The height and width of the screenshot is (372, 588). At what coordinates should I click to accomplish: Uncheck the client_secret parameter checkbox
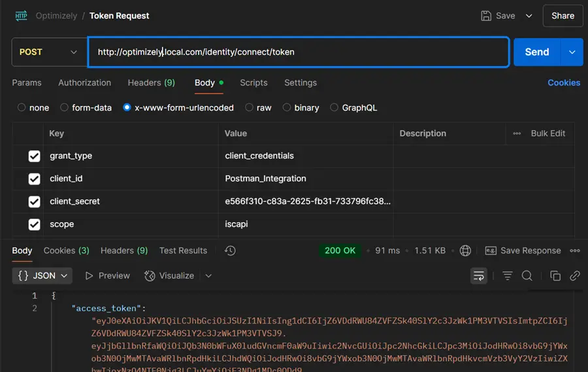(34, 201)
